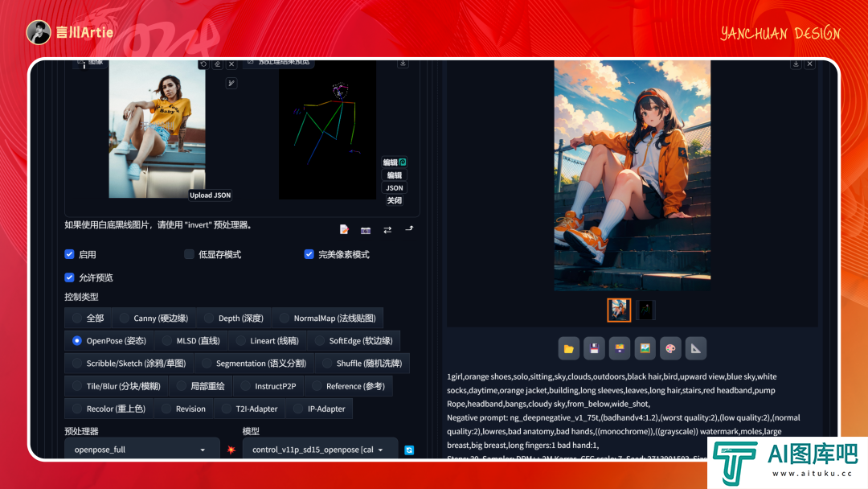Select OpenPose (姿态) radio button

(x=77, y=340)
